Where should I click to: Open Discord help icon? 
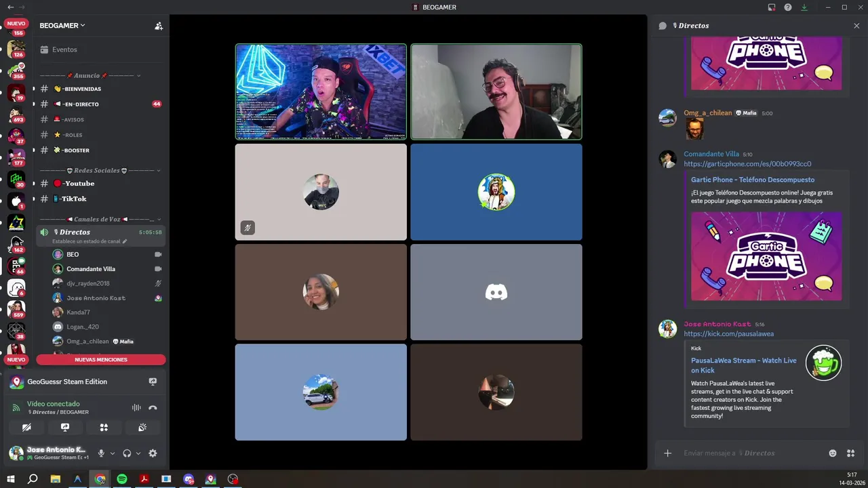pyautogui.click(x=788, y=7)
